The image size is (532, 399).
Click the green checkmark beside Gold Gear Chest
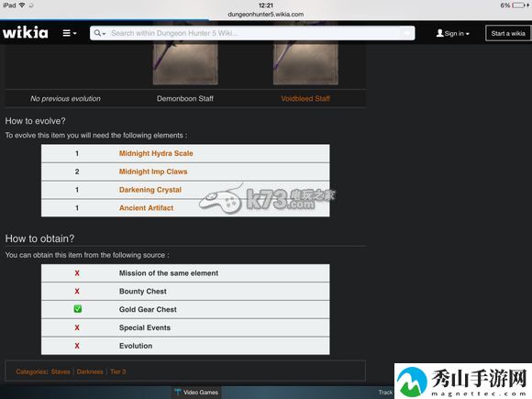(x=78, y=309)
